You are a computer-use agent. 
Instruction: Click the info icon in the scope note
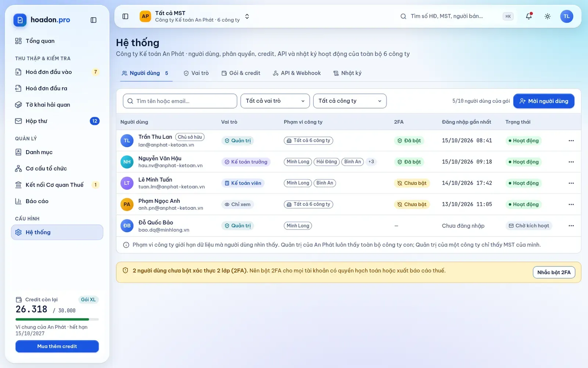pos(126,245)
